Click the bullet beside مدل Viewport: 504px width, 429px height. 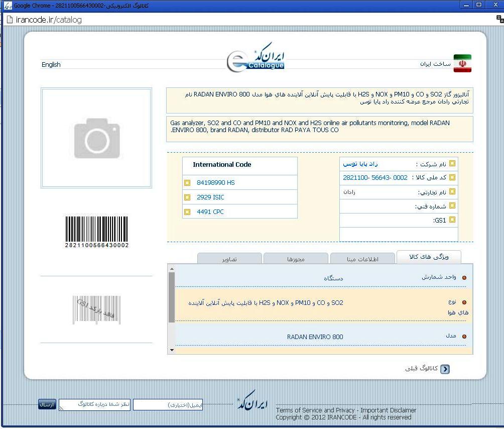click(x=464, y=337)
